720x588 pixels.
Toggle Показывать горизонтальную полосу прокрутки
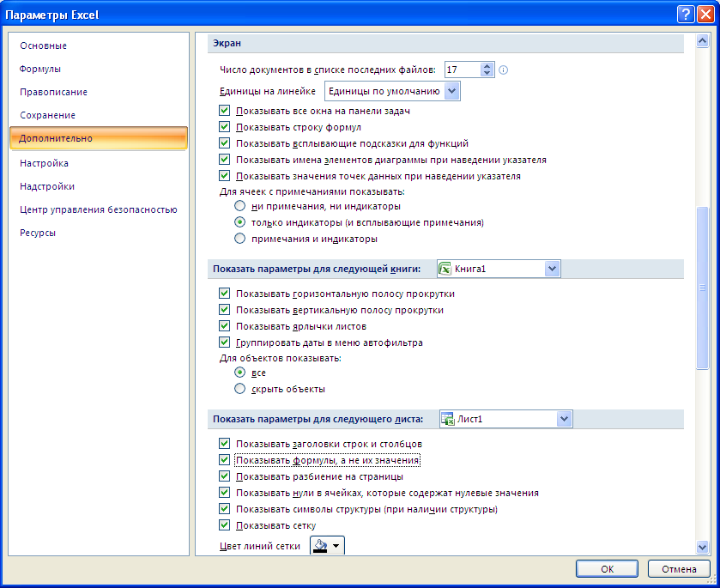[224, 294]
